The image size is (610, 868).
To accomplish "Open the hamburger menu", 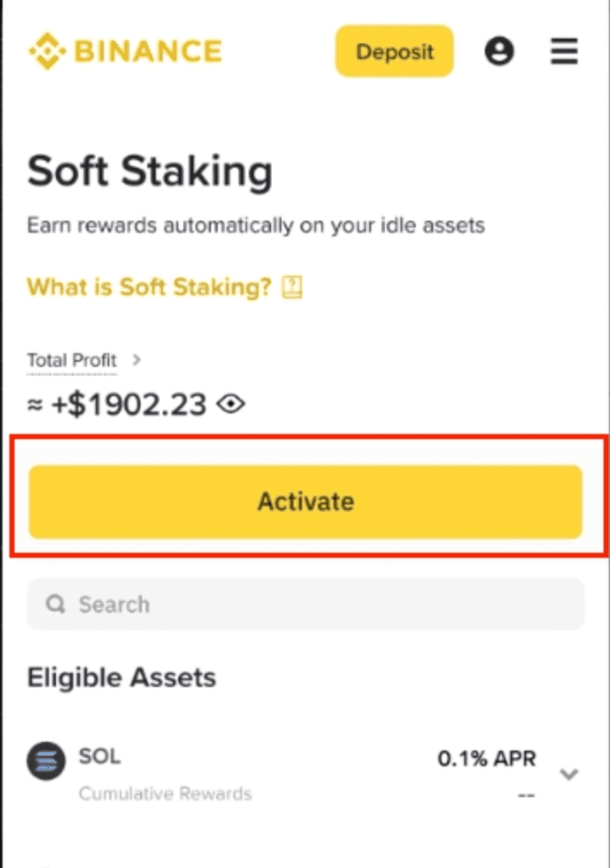I will [564, 51].
